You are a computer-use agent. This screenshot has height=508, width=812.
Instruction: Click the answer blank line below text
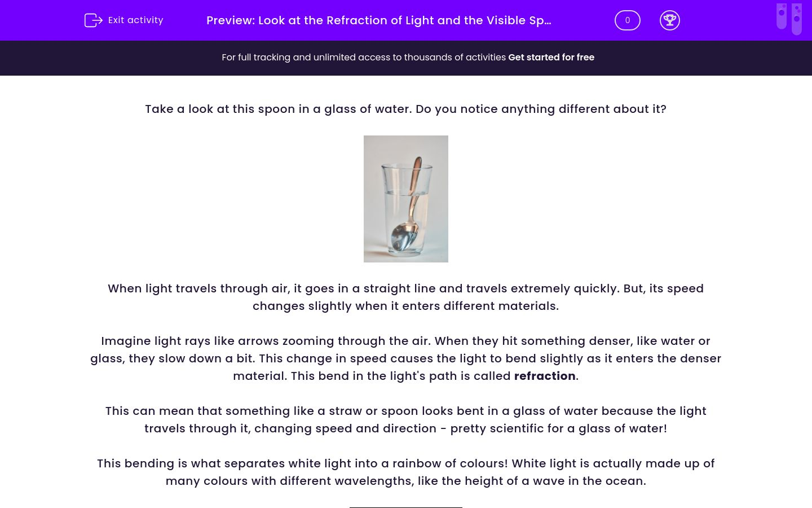tap(405, 506)
